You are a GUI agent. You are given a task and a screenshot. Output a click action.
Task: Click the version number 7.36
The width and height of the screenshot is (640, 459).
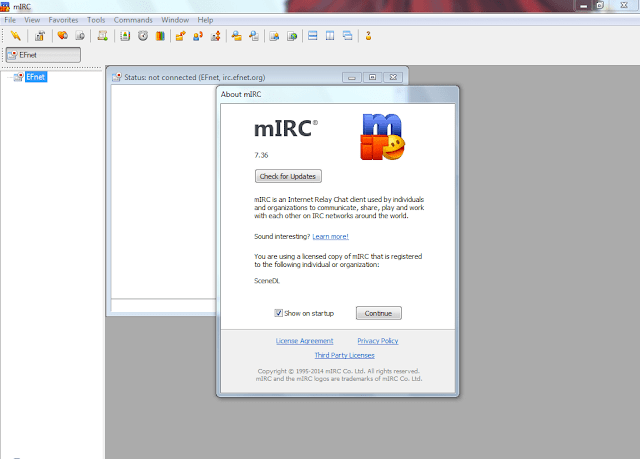point(261,155)
